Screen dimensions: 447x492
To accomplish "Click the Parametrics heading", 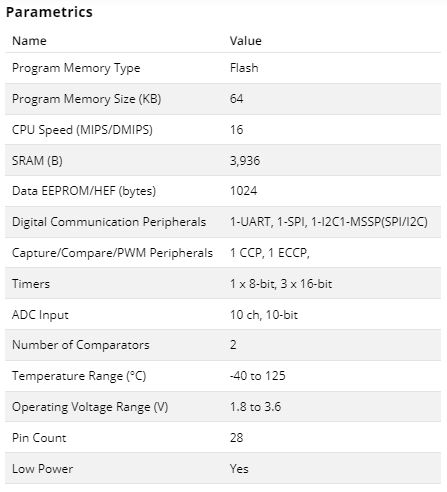I will [x=49, y=12].
